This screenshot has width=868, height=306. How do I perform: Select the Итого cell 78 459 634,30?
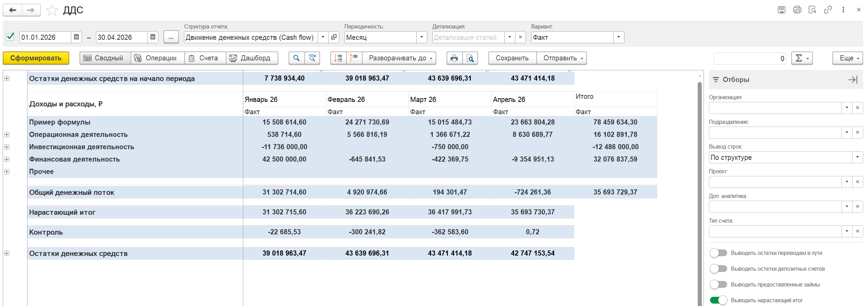615,122
